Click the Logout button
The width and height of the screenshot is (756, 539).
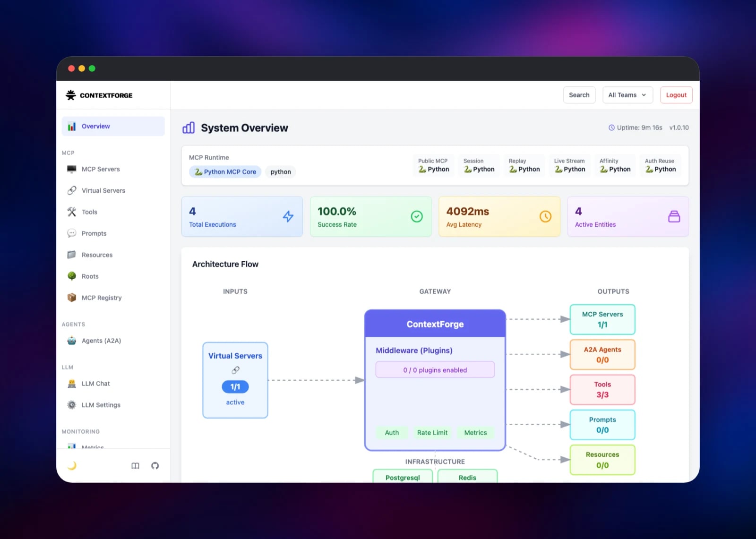click(676, 95)
